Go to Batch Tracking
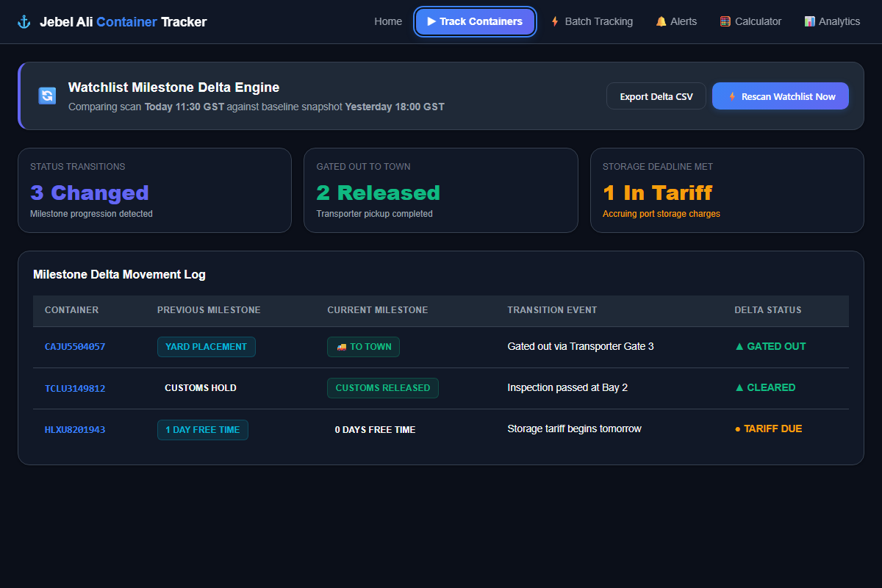882x588 pixels. (592, 21)
